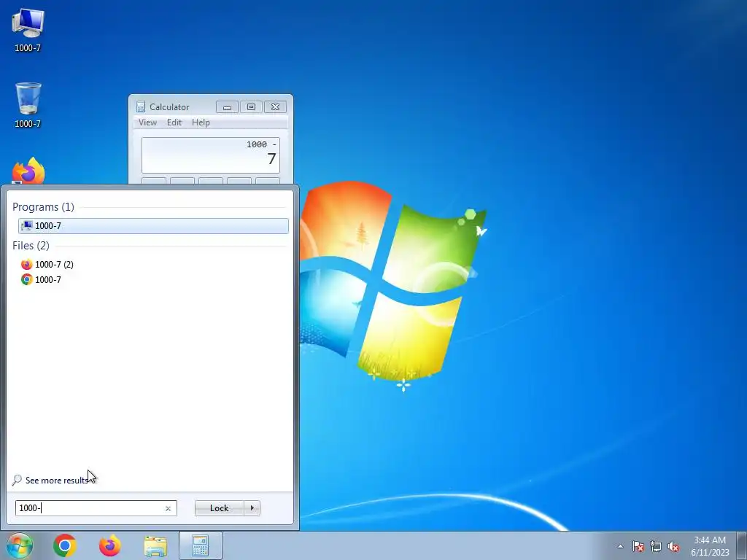Clear the search box with X button
The image size is (747, 560).
168,508
